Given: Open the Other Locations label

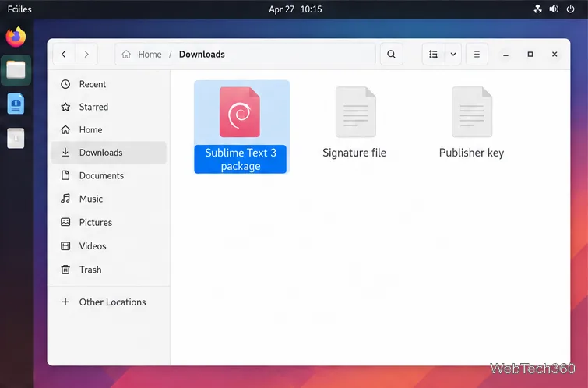Looking at the screenshot, I should 112,302.
